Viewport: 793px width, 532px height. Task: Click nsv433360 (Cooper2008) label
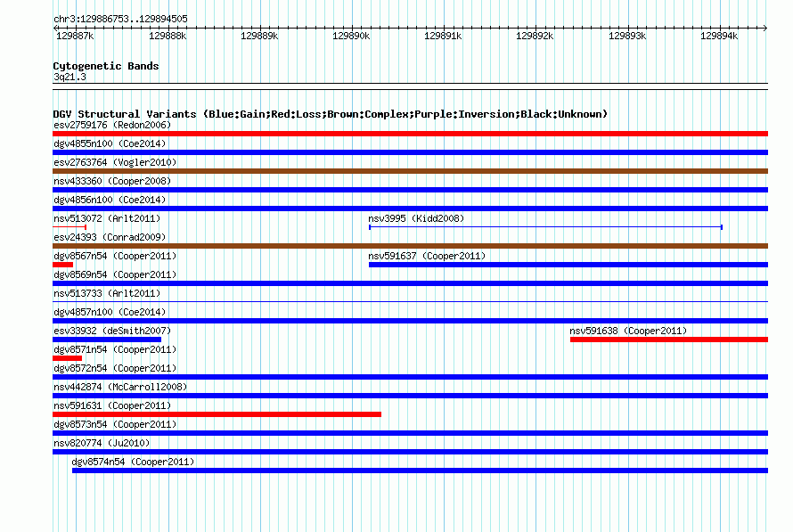[x=112, y=181]
